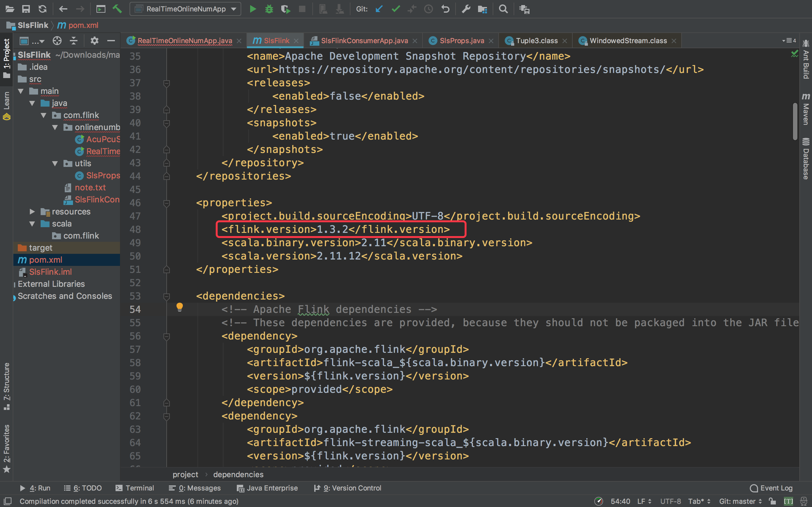Click the green Debug bug icon

coord(269,9)
